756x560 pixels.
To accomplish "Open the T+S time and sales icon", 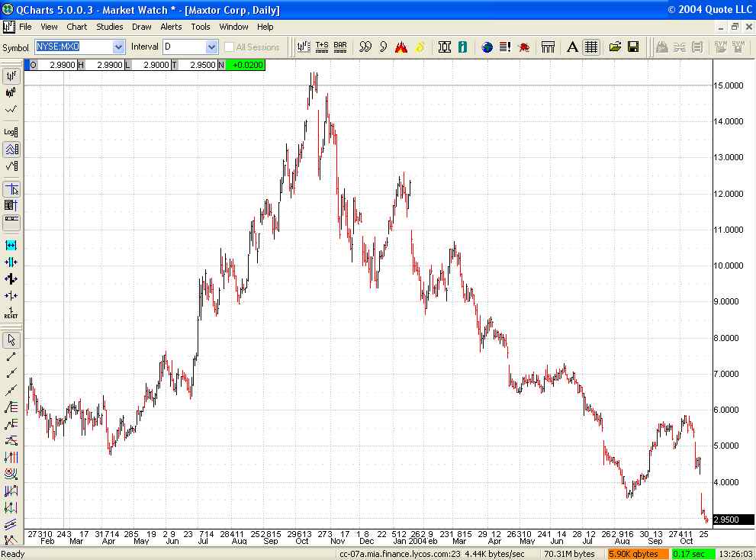I will click(322, 47).
